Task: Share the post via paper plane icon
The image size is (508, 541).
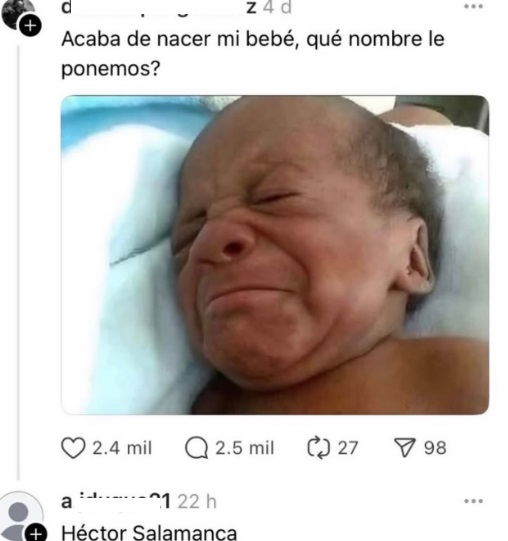Action: point(404,448)
